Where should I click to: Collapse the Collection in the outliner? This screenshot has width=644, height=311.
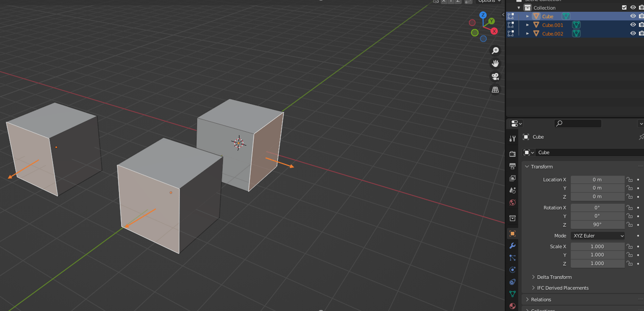[x=519, y=7]
